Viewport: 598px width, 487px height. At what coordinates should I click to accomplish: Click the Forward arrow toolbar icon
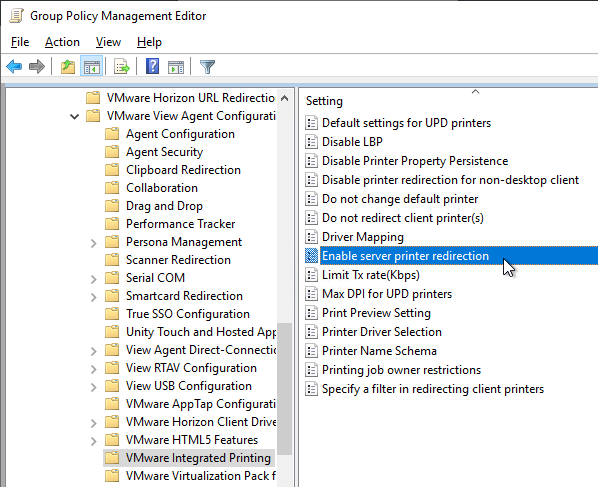(37, 67)
